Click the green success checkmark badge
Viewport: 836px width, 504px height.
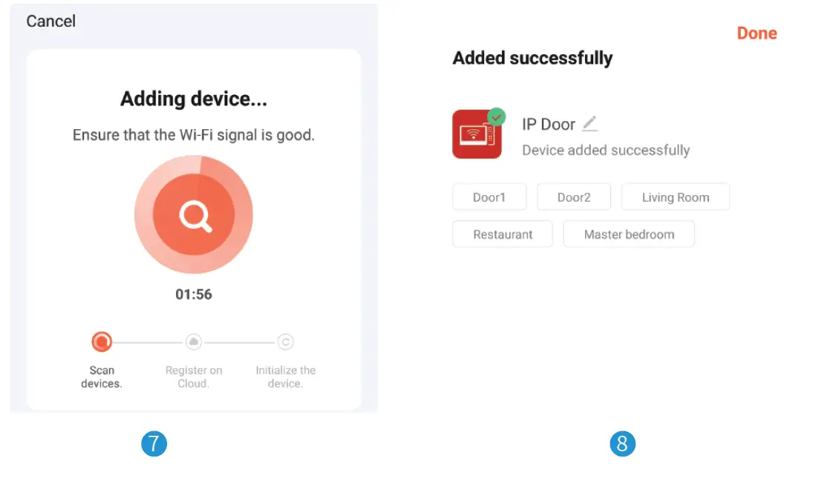coord(496,117)
